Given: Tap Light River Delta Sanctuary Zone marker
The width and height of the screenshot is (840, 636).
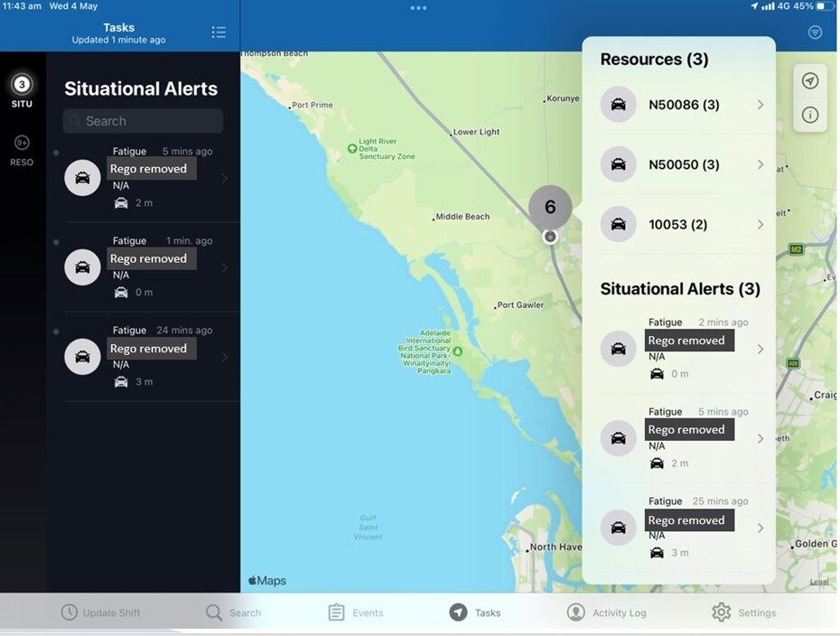Looking at the screenshot, I should tap(352, 148).
